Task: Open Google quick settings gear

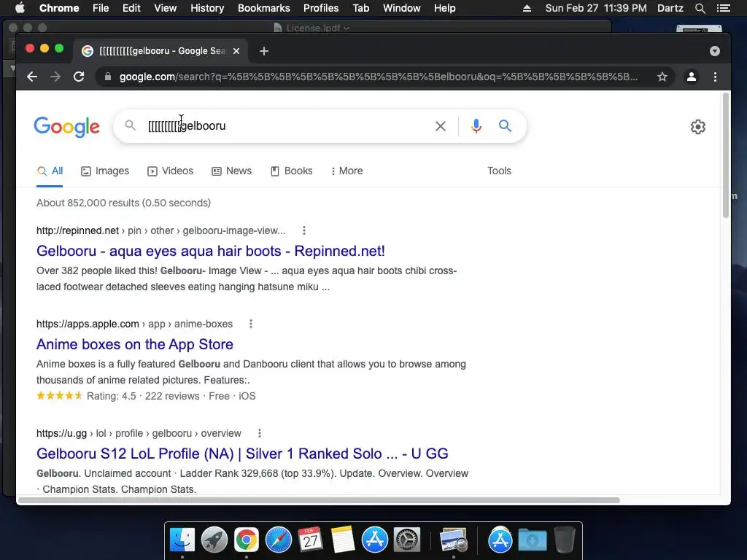Action: [698, 127]
